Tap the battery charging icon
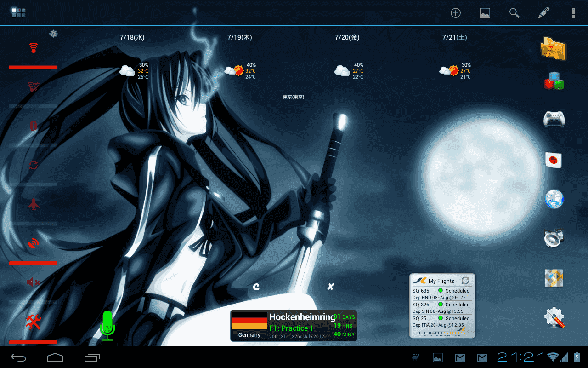Viewport: 588px width, 368px height. [577, 357]
